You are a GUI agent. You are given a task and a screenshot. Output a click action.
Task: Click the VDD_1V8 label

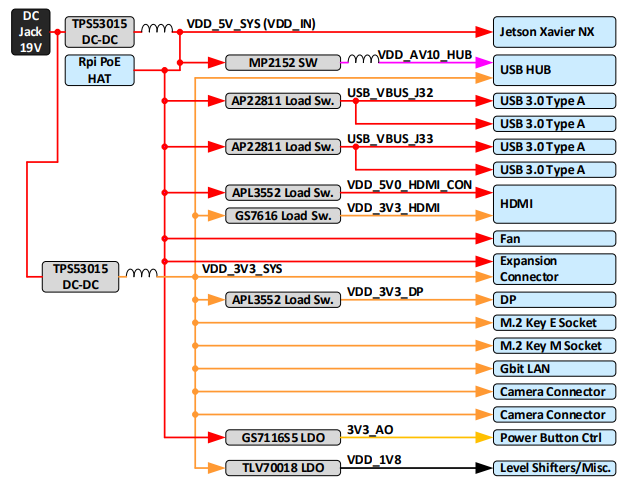coord(374,460)
